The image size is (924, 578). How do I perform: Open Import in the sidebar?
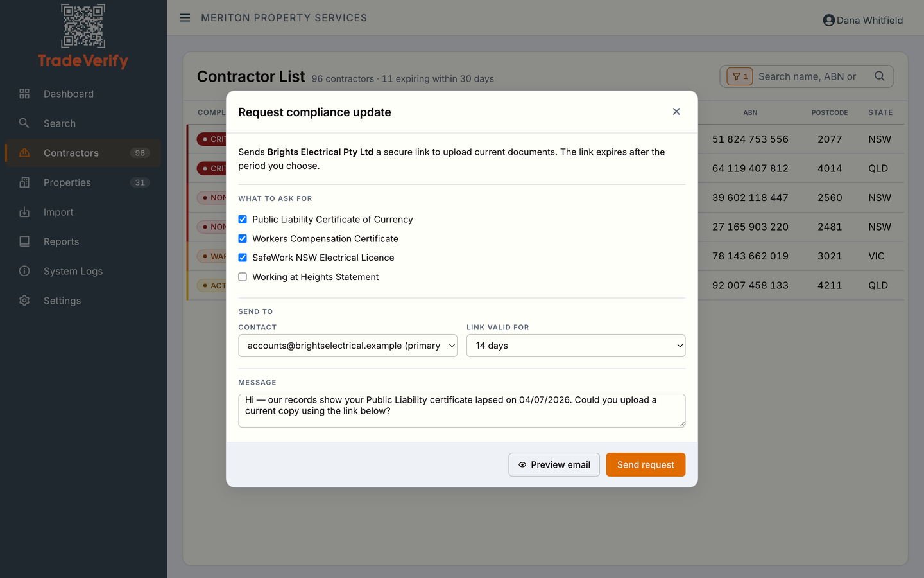83,212
